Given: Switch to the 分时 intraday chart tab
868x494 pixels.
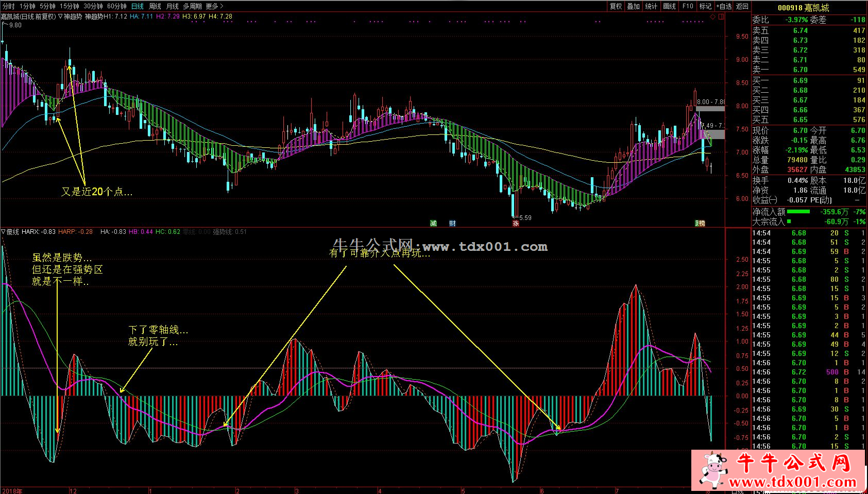Looking at the screenshot, I should (x=9, y=6).
